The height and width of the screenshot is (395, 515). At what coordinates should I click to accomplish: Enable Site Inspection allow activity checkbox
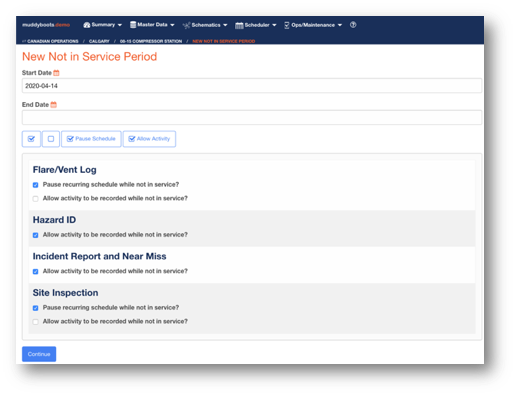click(36, 322)
